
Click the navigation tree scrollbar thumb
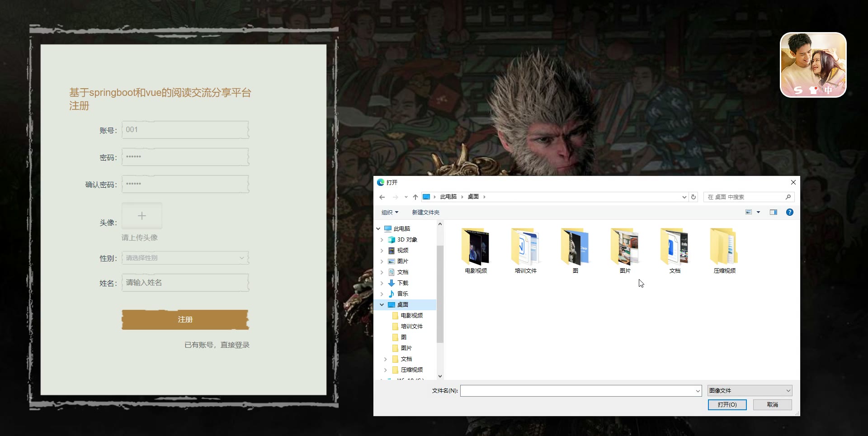440,294
